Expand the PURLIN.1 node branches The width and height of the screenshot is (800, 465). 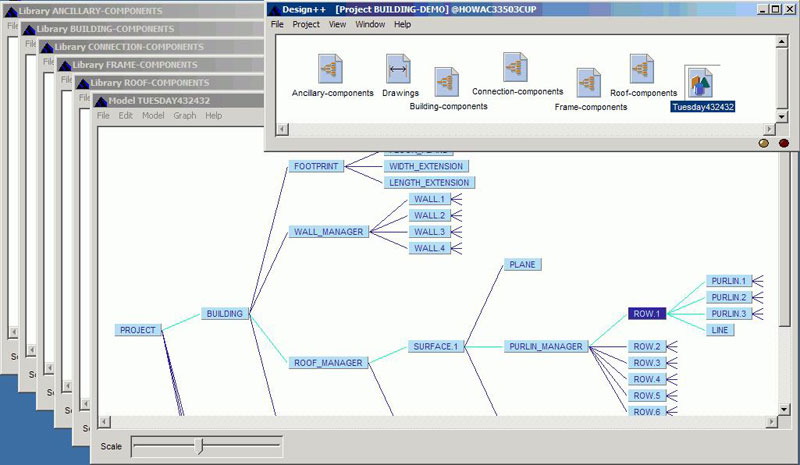pos(757,281)
